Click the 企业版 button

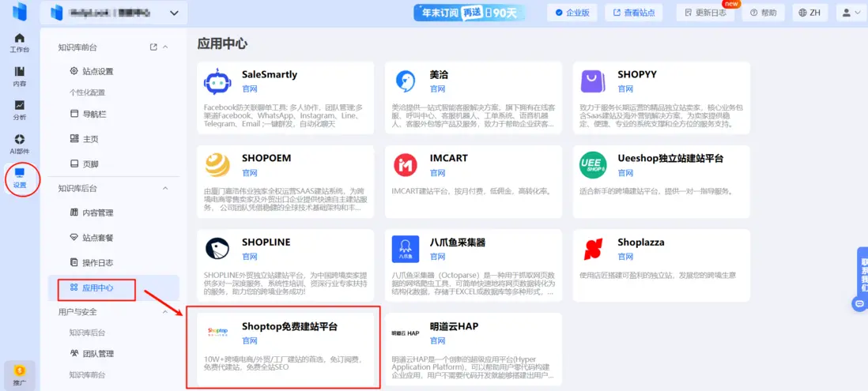(572, 12)
